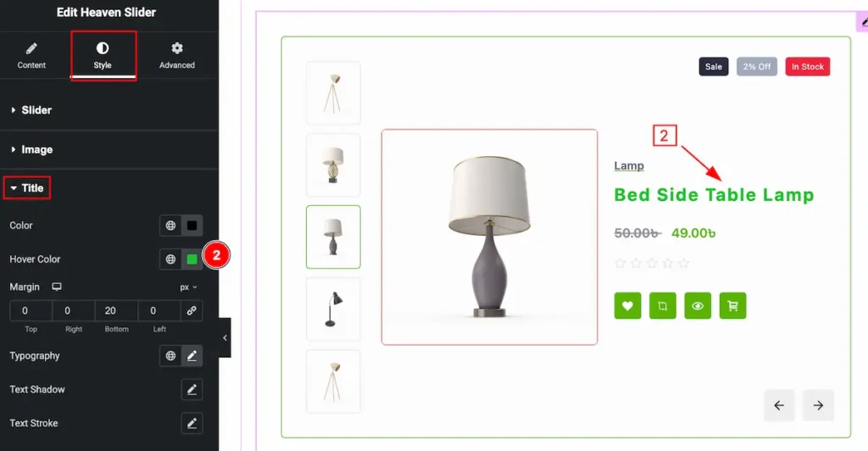
Task: Click the compare icon button
Action: [663, 305]
